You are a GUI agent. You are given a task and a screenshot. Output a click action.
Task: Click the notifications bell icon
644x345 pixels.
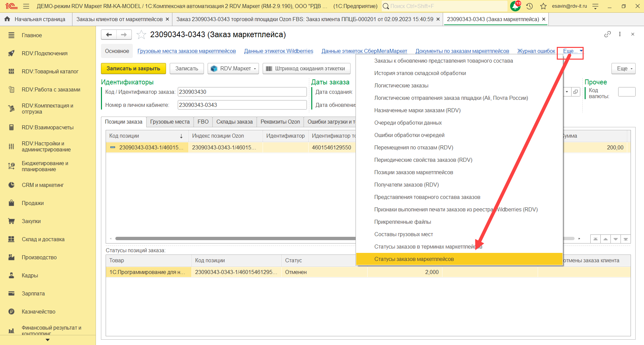[x=515, y=6]
